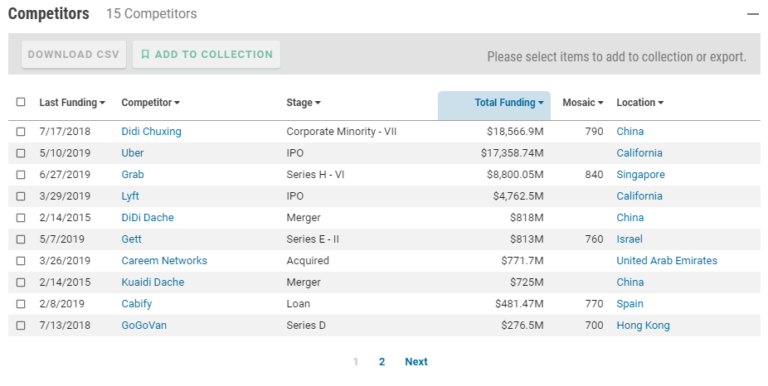Toggle Total Funding sort order
Screen dimensions: 768x386
pyautogui.click(x=509, y=102)
